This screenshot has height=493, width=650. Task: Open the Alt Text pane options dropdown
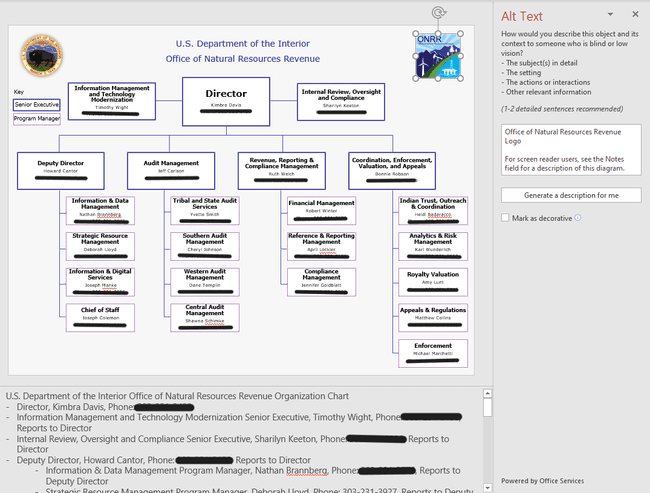pyautogui.click(x=611, y=14)
